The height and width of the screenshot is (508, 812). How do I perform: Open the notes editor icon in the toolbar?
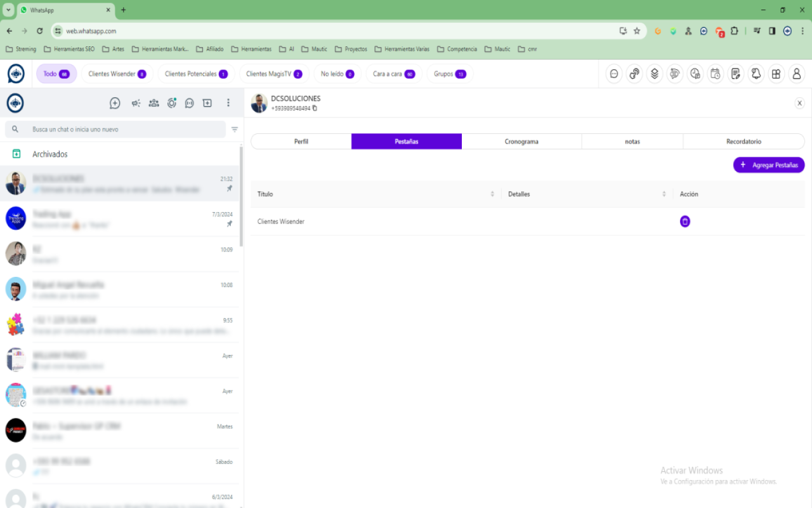(x=735, y=74)
